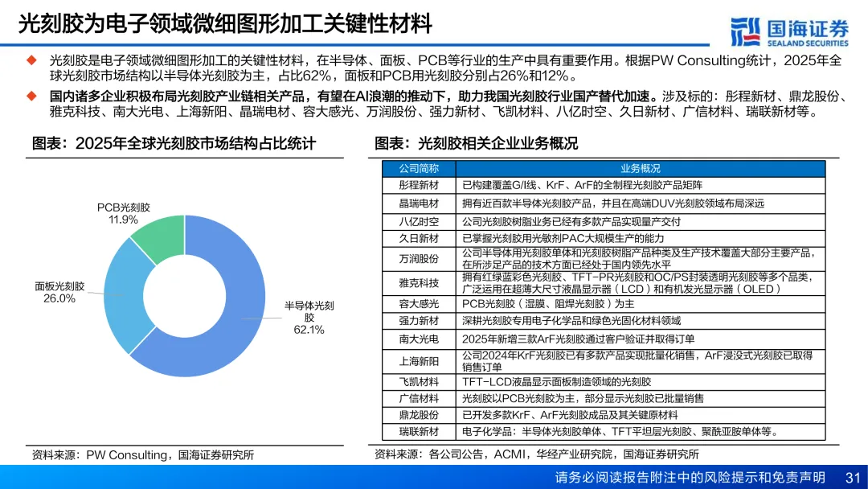Click the 面板光刻胶 chart label
Screen dimensions: 868x489
(59, 286)
